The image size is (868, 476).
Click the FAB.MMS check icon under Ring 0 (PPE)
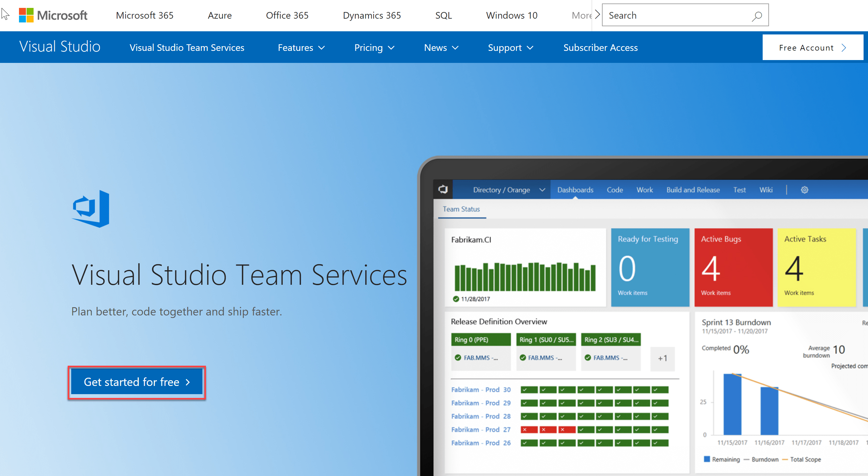[x=458, y=357]
